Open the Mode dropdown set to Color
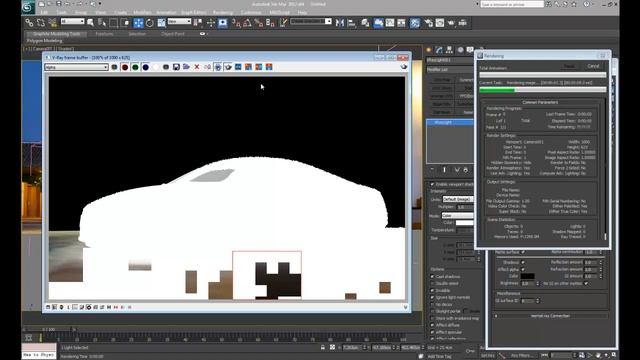Image resolution: width=640 pixels, height=360 pixels. click(x=457, y=216)
